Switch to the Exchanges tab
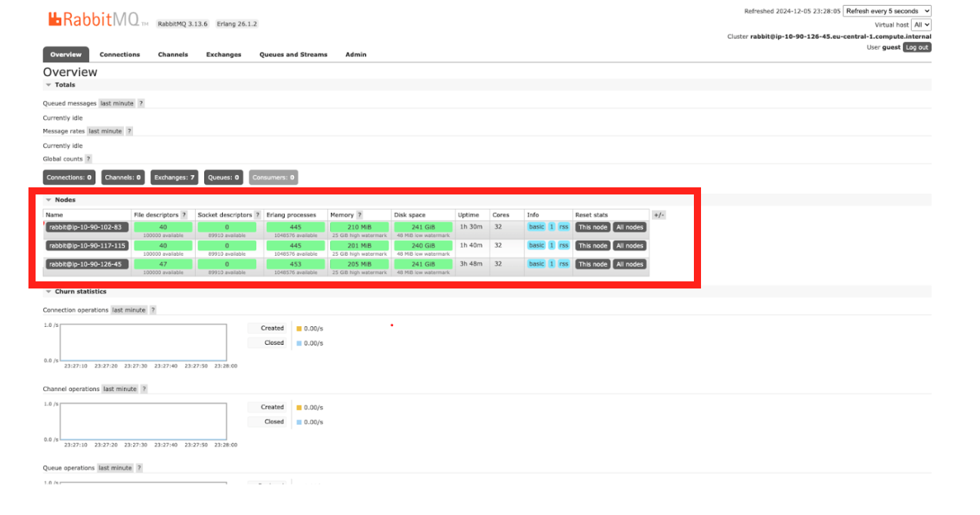This screenshot has height=515, width=980. (223, 54)
